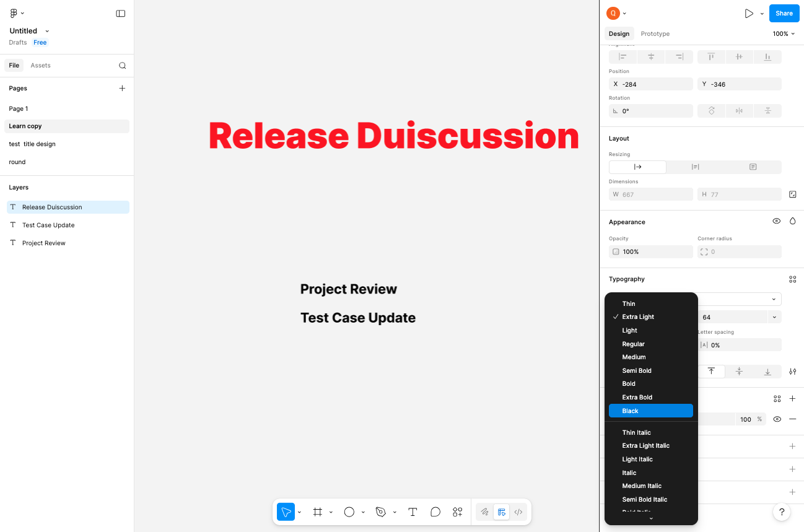Select the Move tool in toolbar
This screenshot has height=532, width=804.
click(x=286, y=512)
